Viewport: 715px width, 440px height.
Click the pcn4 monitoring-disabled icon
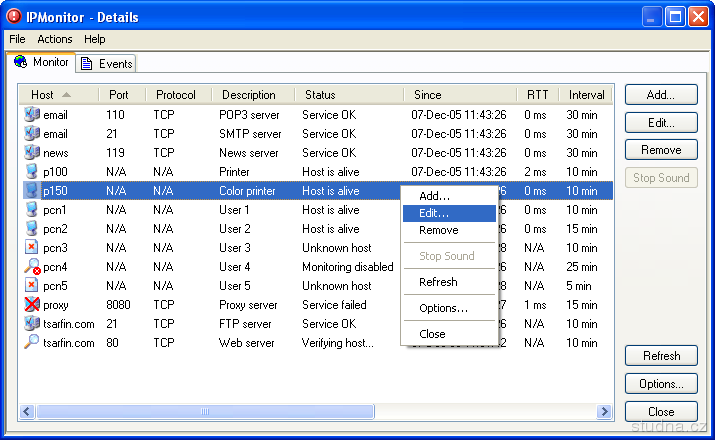(32, 267)
